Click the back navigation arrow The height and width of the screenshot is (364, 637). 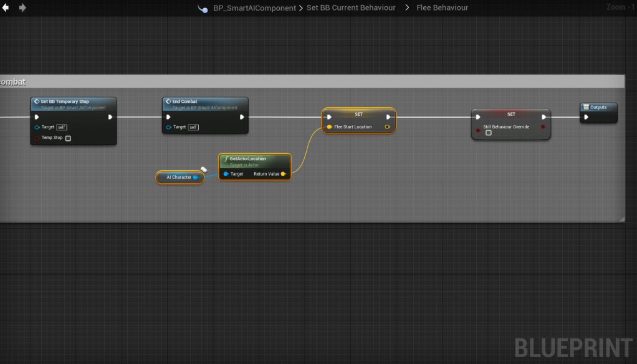(x=6, y=8)
